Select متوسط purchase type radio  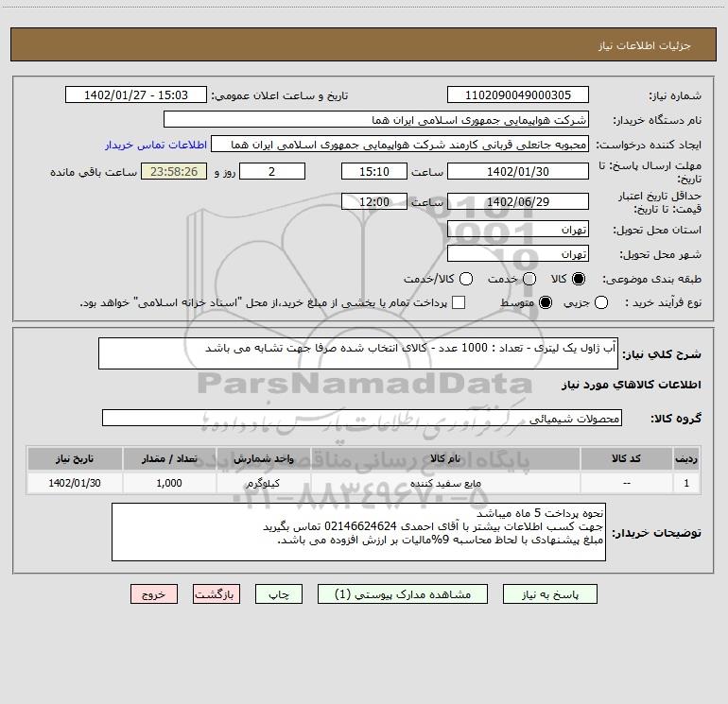point(546,302)
